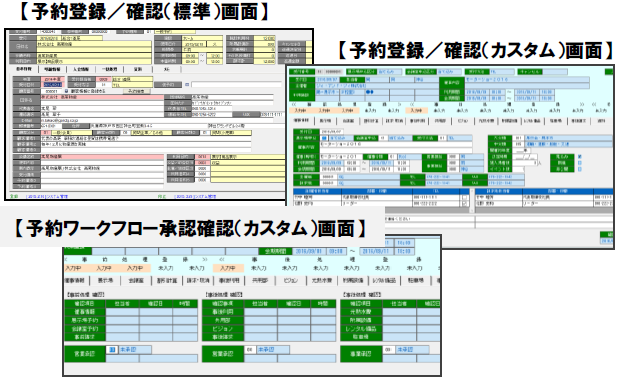Open 基本情報 tab in standard reservation window

24,69
